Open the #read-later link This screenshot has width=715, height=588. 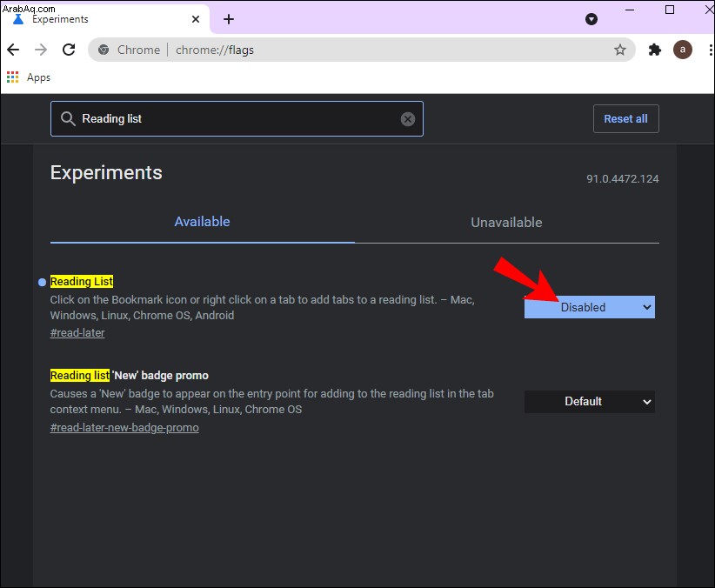(x=77, y=333)
